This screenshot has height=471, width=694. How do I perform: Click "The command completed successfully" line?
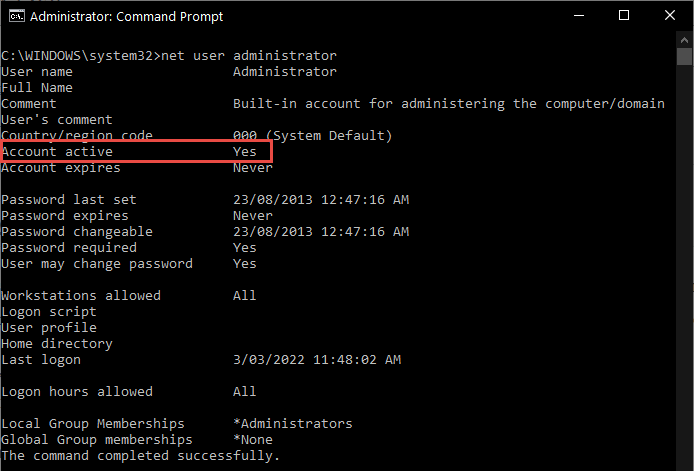point(140,456)
